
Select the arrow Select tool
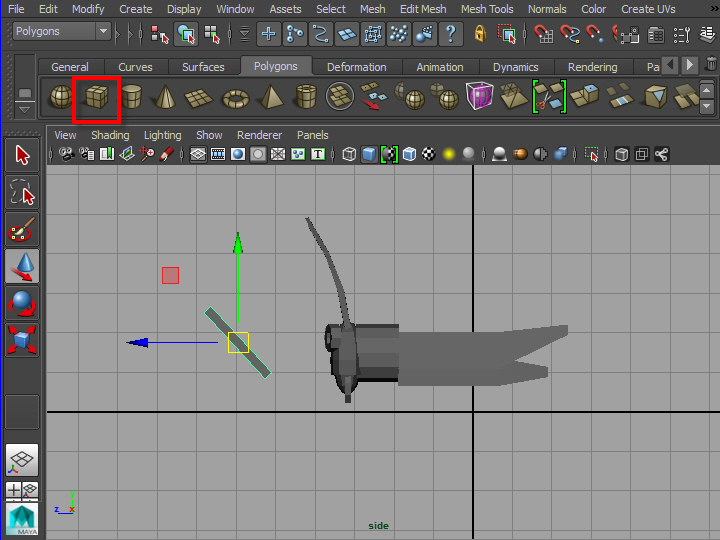point(22,155)
